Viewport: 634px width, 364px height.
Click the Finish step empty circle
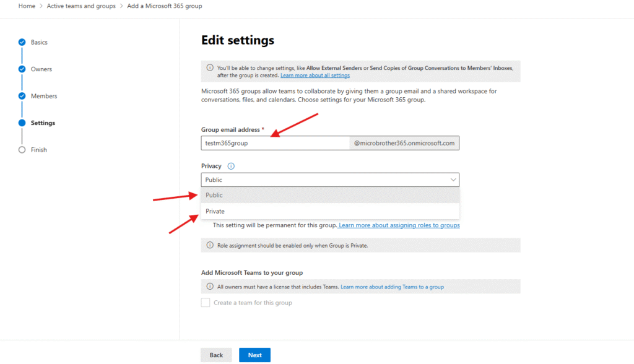[22, 150]
